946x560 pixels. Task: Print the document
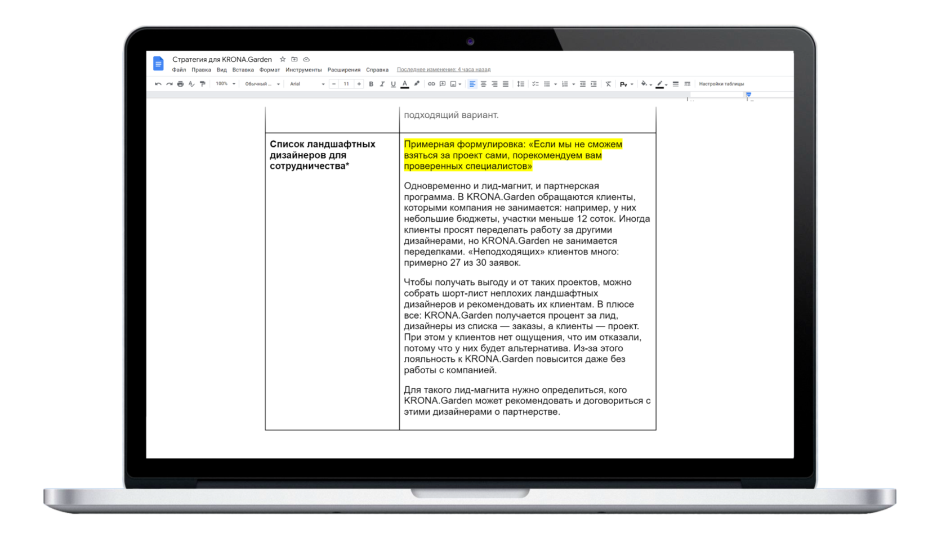tap(180, 84)
